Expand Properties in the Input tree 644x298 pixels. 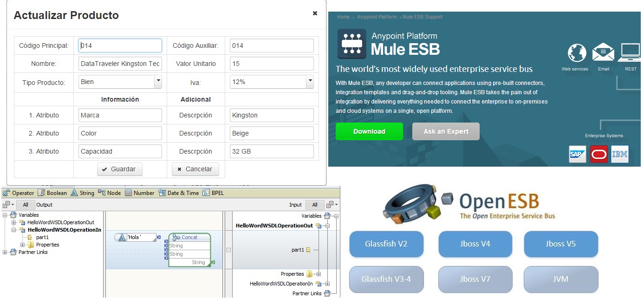pos(319,274)
